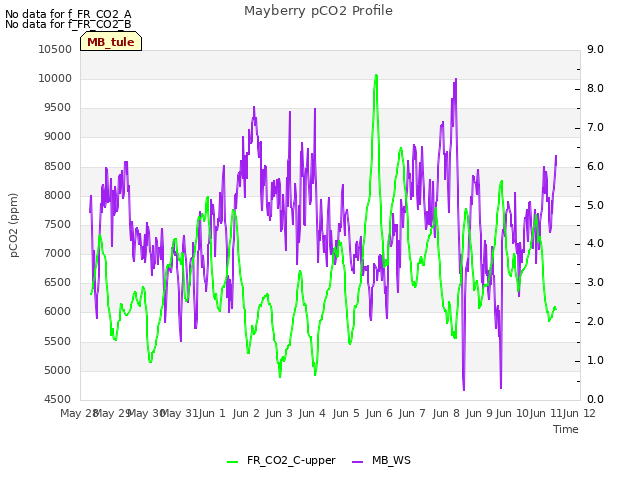
Task: Click the 3.0 right axis value
Action: pyautogui.click(x=596, y=282)
